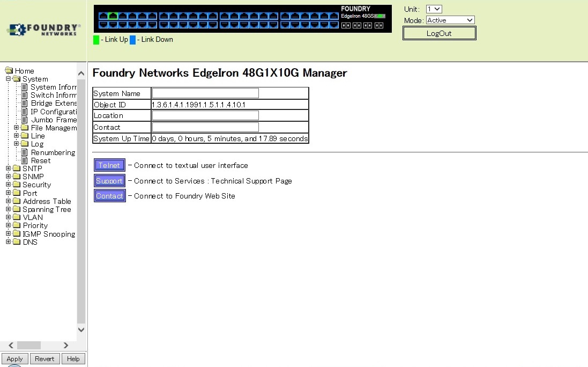
Task: Expand the DNS tree node
Action: 8,242
